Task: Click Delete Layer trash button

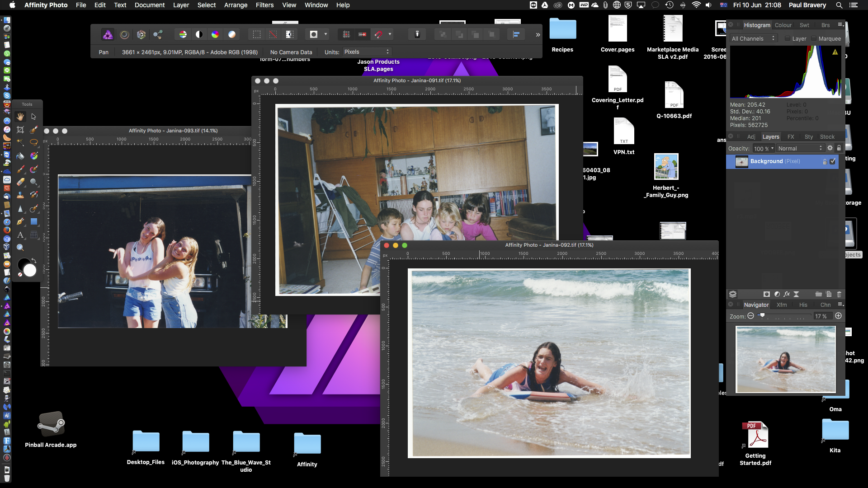Action: [x=839, y=294]
